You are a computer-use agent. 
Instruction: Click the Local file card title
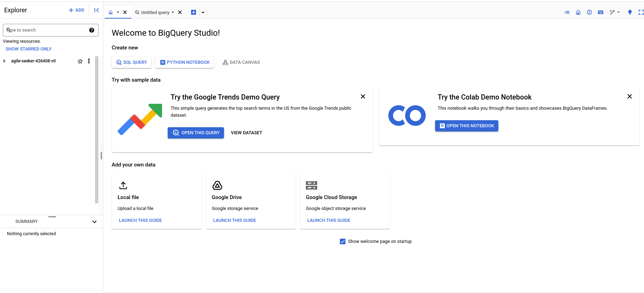128,197
